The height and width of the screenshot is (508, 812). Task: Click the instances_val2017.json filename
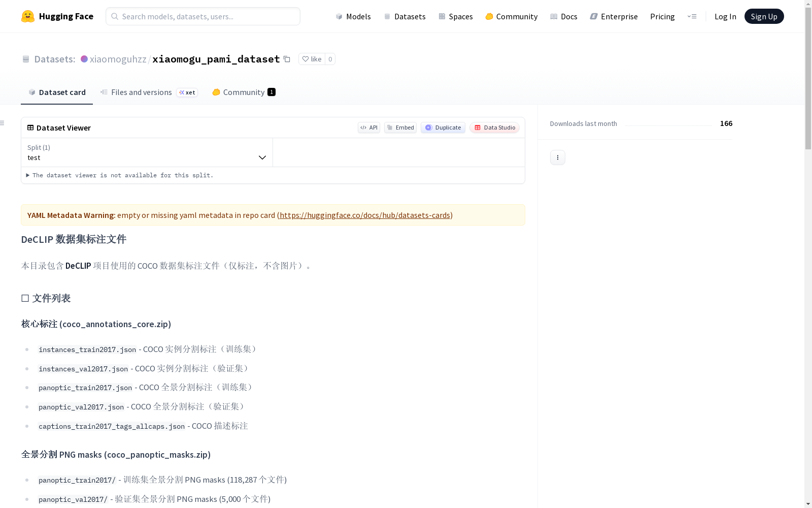point(83,369)
